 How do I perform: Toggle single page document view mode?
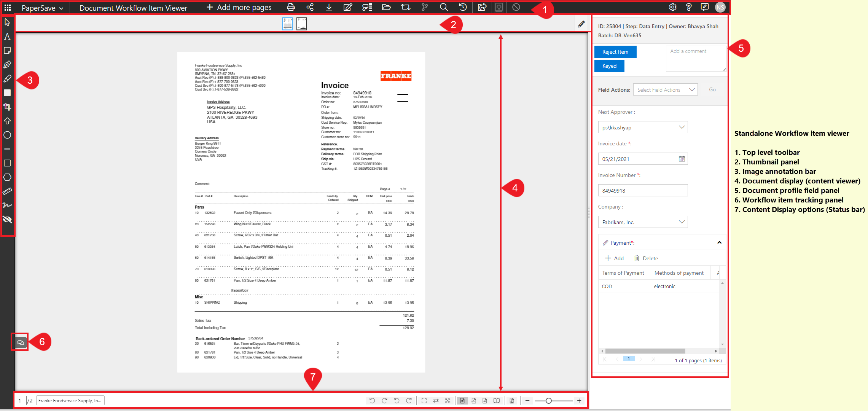(x=462, y=401)
